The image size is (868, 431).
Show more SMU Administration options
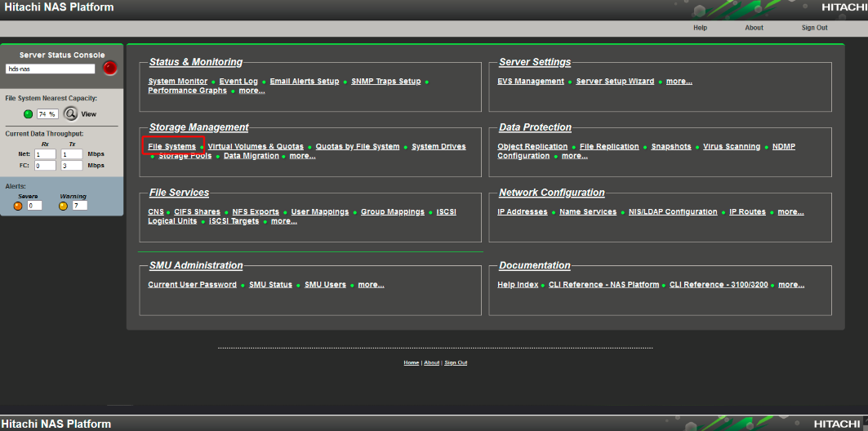click(x=371, y=285)
